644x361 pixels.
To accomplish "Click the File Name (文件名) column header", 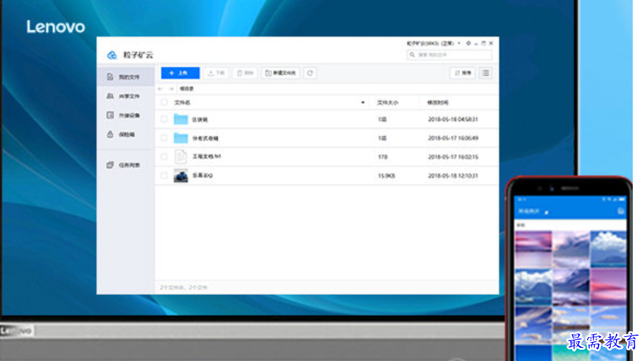I will [x=183, y=102].
